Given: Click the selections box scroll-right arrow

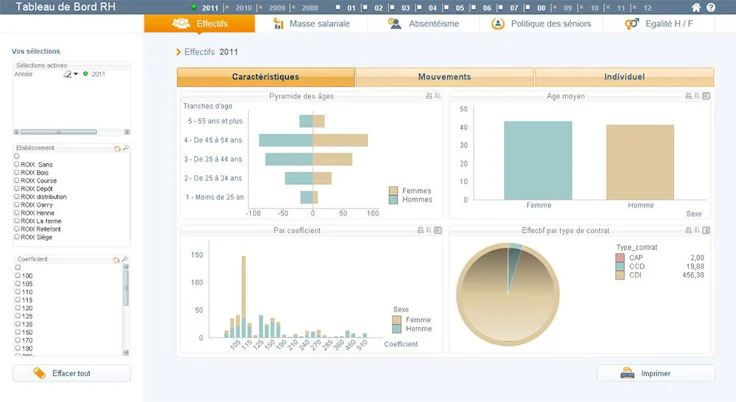Looking at the screenshot, I should click(x=127, y=132).
